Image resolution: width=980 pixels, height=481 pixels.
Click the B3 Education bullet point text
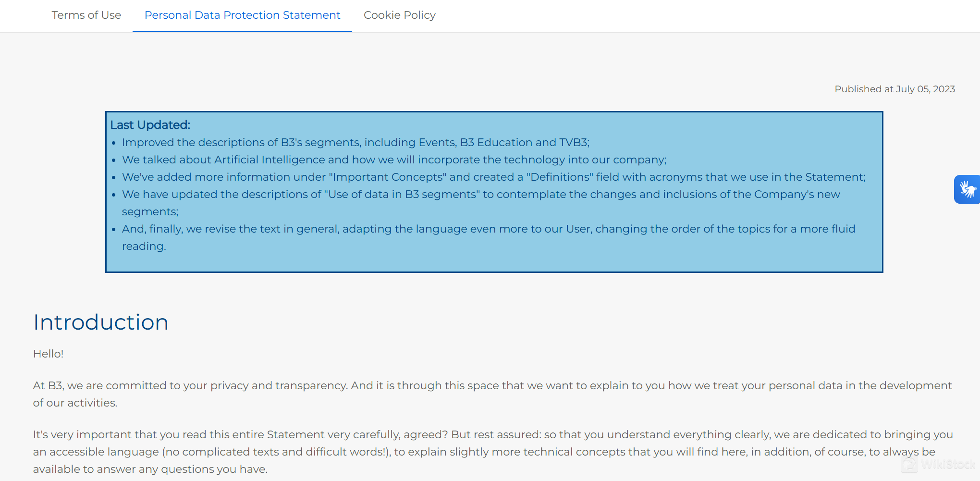[356, 142]
